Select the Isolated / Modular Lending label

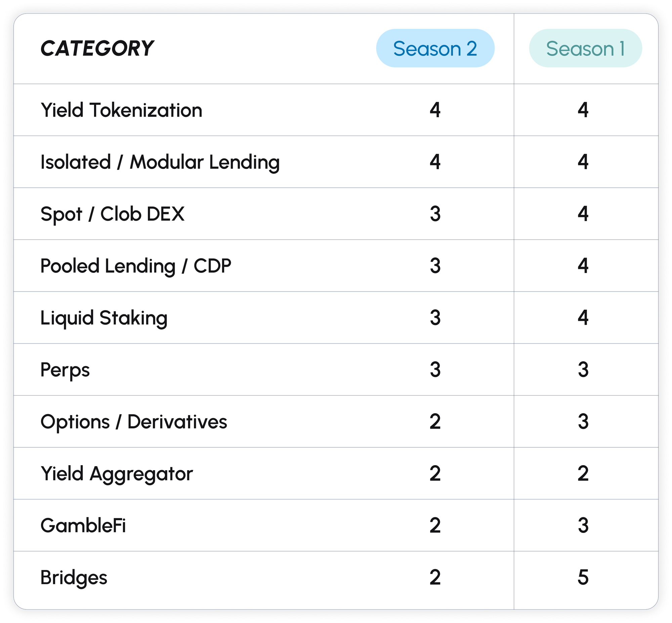pyautogui.click(x=160, y=162)
